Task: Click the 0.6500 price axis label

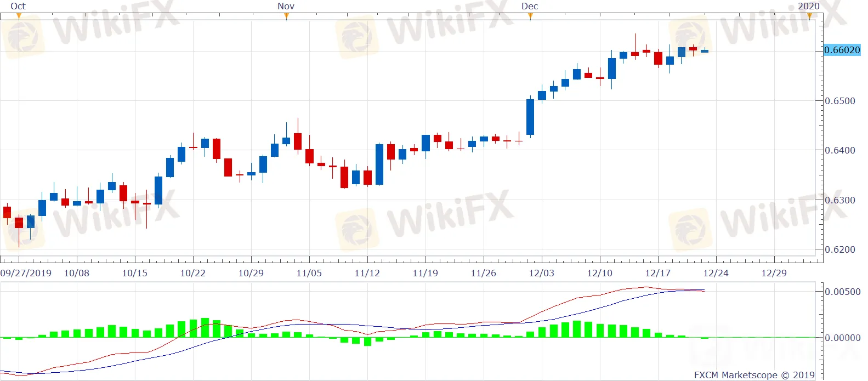Action: [840, 101]
